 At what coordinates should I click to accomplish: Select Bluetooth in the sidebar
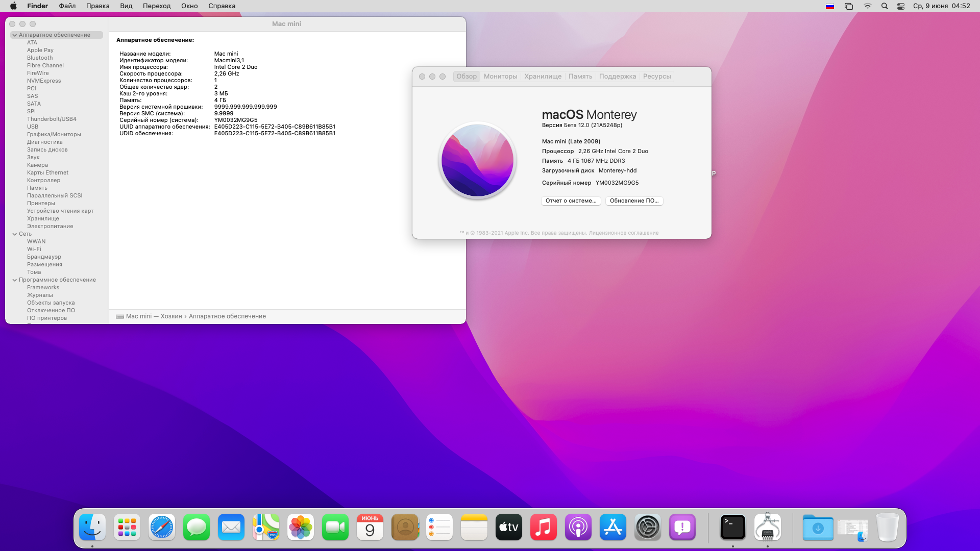(40, 58)
